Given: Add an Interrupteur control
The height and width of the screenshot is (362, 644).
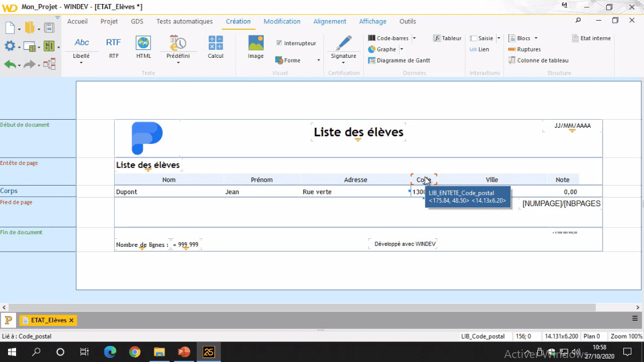Looking at the screenshot, I should (296, 43).
